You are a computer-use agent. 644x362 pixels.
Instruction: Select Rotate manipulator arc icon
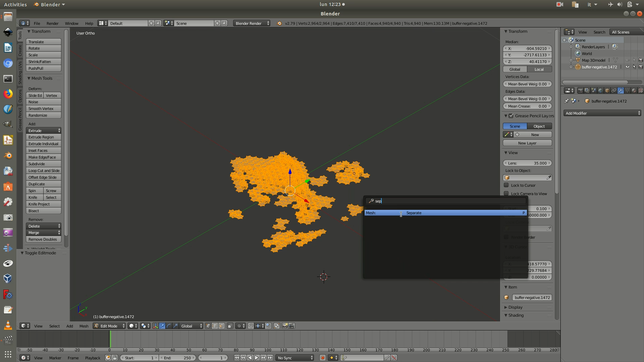tap(169, 326)
